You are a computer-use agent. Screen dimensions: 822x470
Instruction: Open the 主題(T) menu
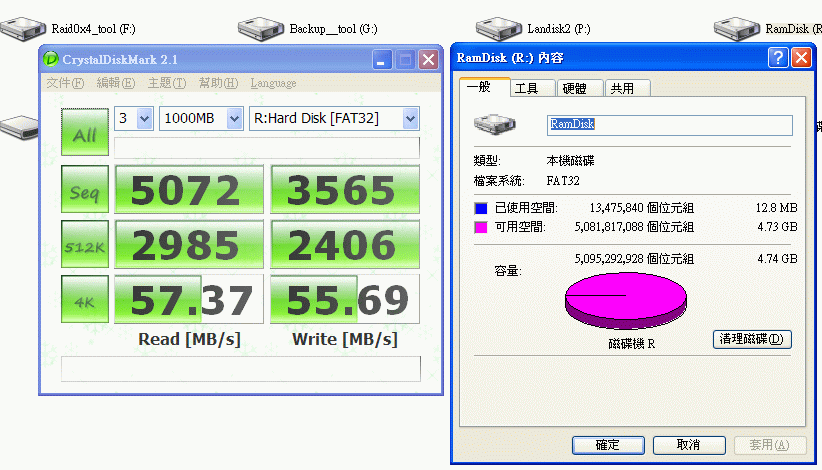[x=167, y=83]
